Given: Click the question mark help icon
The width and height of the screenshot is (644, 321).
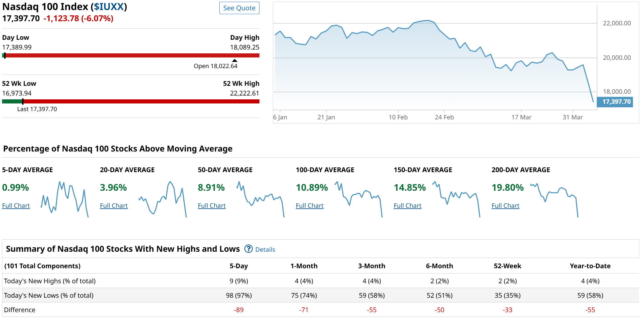Looking at the screenshot, I should (249, 249).
